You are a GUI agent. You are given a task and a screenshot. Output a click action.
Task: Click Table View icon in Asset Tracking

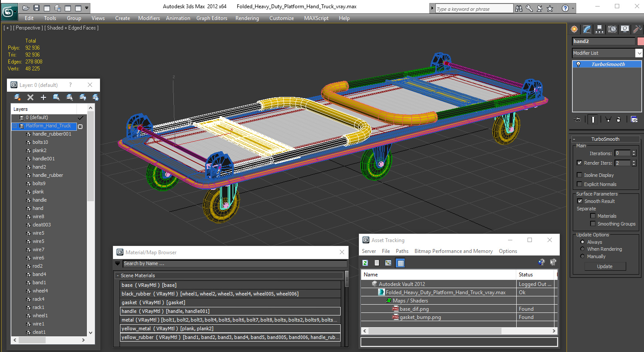pos(401,263)
